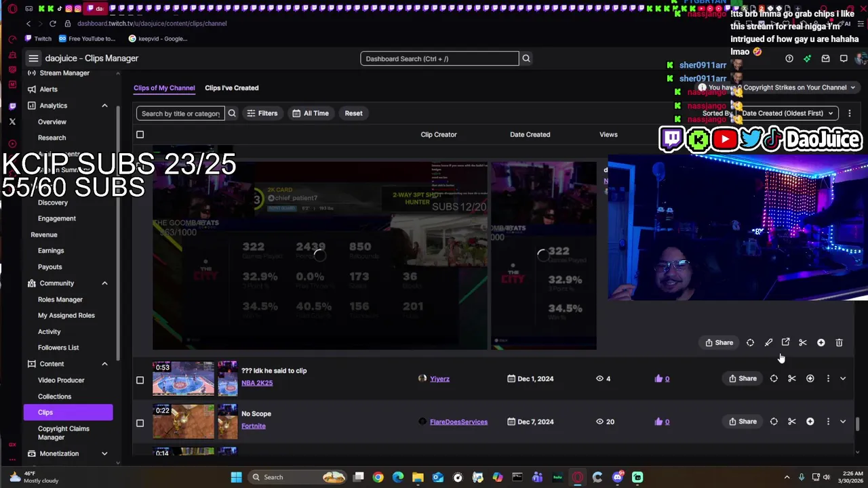Open Discord from the taskbar
868x488 pixels.
coord(618,477)
